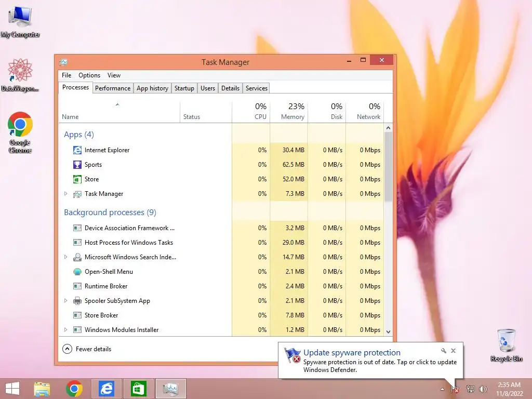The image size is (532, 399).
Task: Click the volume speaker tray icon
Action: point(483,389)
